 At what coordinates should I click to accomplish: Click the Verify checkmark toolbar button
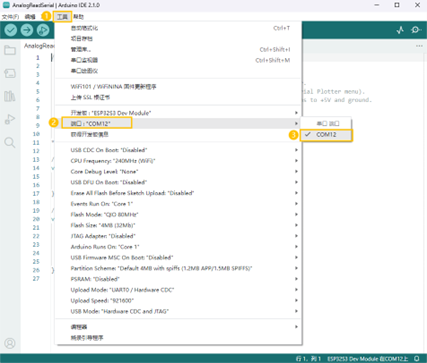(11, 30)
